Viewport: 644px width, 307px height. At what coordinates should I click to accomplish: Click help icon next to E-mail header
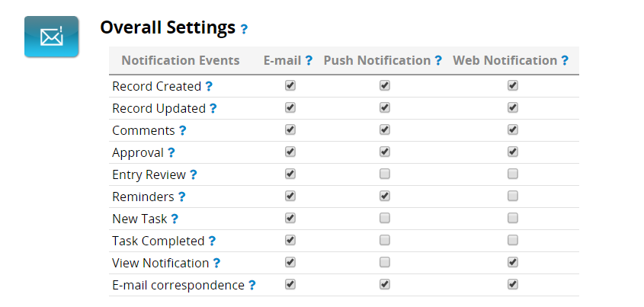pos(309,61)
